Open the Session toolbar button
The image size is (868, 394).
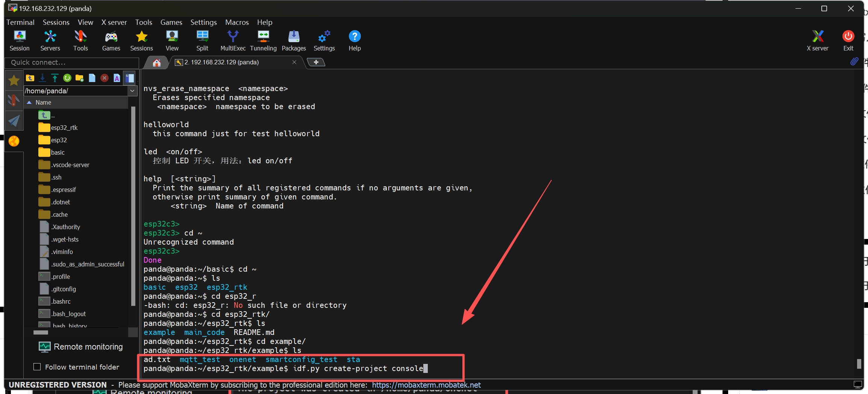tap(20, 41)
